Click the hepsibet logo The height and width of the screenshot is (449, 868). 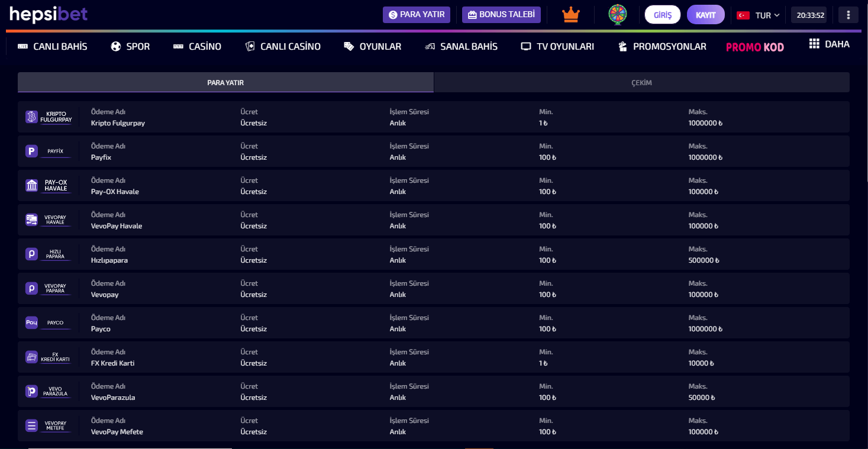point(49,14)
